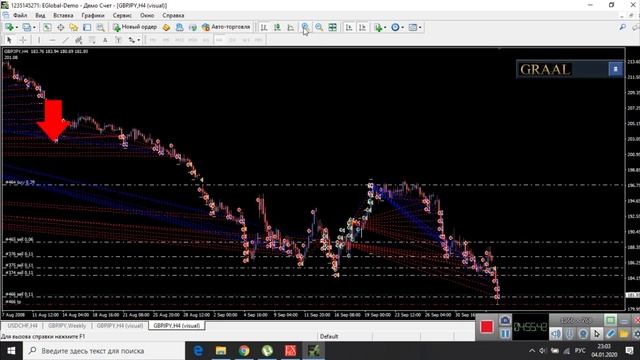Open the Periods clock icon
The width and height of the screenshot is (640, 360).
395,27
